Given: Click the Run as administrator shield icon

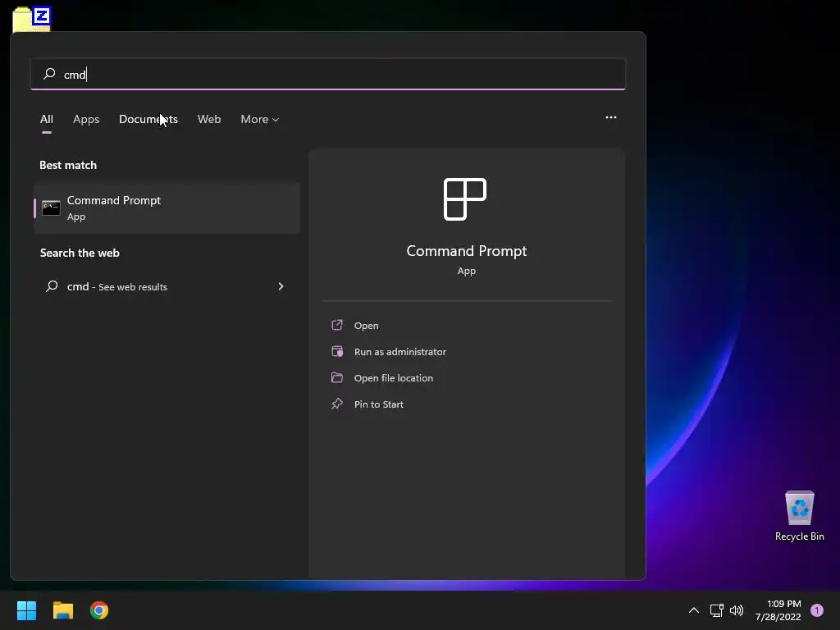Looking at the screenshot, I should pos(337,351).
